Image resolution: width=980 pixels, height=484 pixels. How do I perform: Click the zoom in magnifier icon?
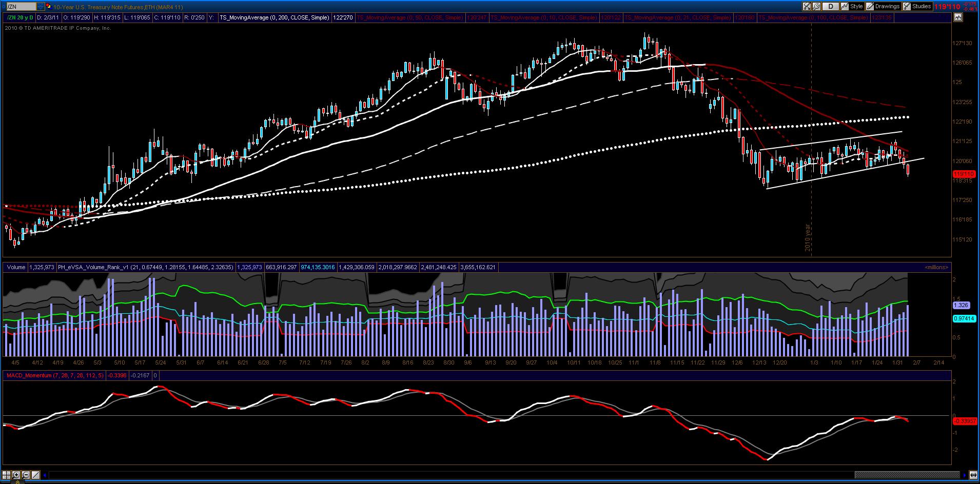click(16, 475)
